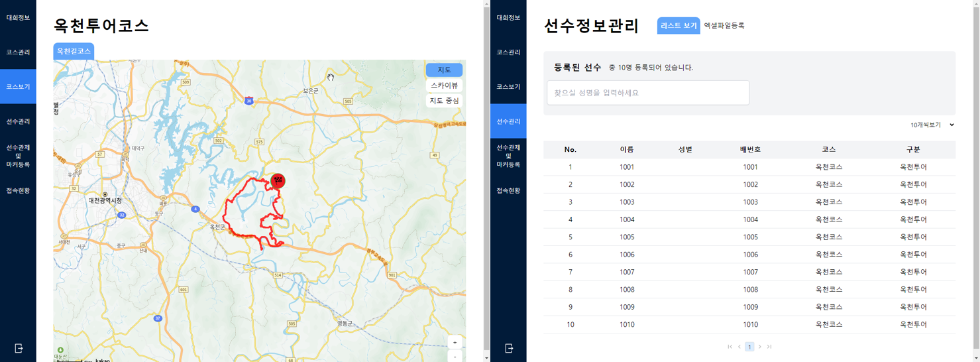
Task: Switch the map to 스카이뷰
Action: pyautogui.click(x=444, y=85)
